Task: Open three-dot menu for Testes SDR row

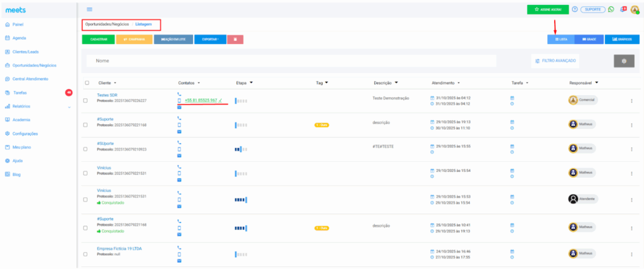Action: 631,101
